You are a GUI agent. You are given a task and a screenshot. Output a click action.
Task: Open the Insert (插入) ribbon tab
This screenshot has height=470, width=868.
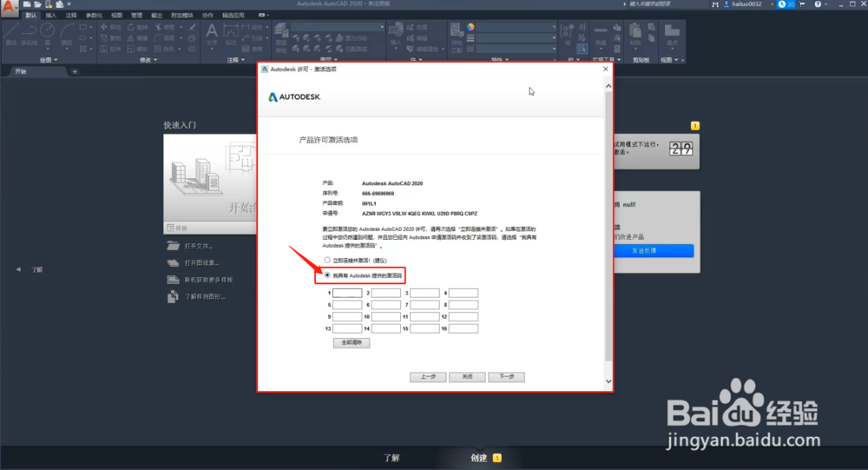coord(51,16)
